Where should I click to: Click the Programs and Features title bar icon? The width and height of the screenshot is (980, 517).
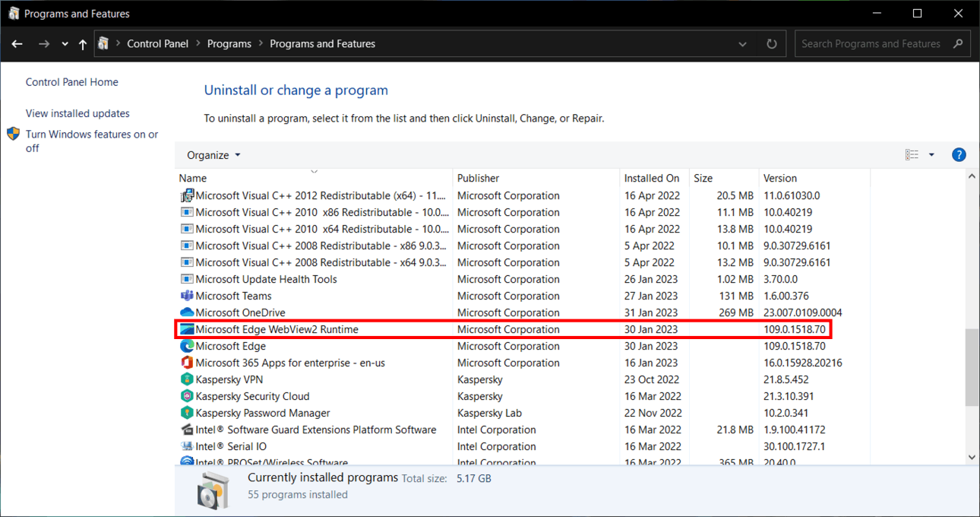point(14,14)
